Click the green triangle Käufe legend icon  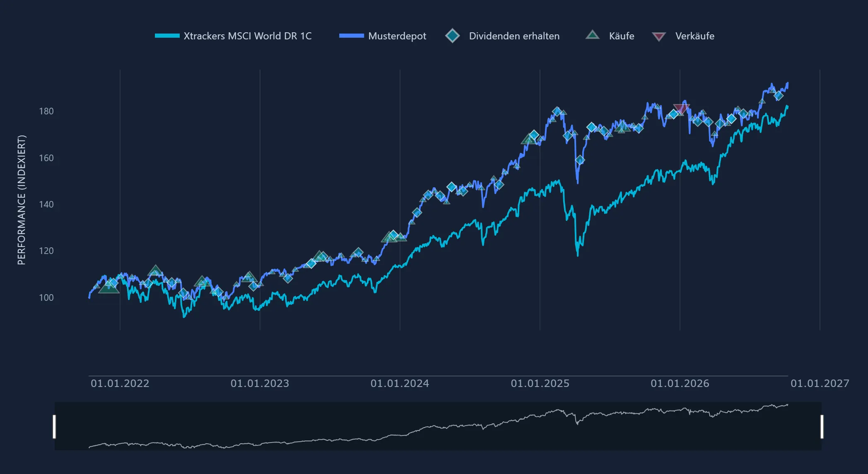(x=593, y=35)
